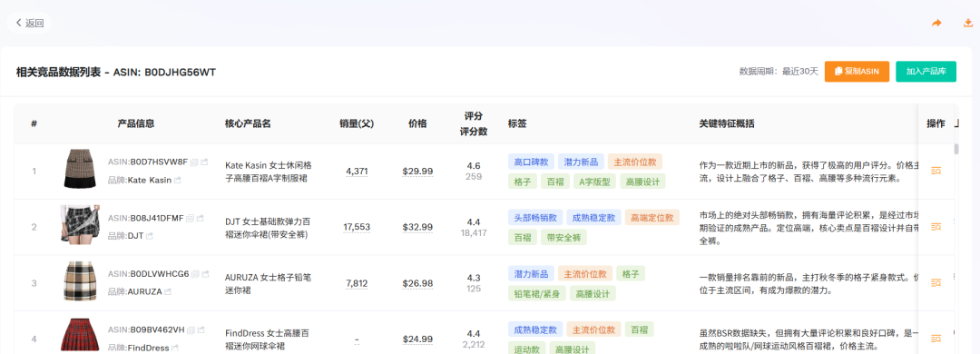The height and width of the screenshot is (354, 980).
Task: Click the action detail icon for FindDress row
Action: (936, 339)
